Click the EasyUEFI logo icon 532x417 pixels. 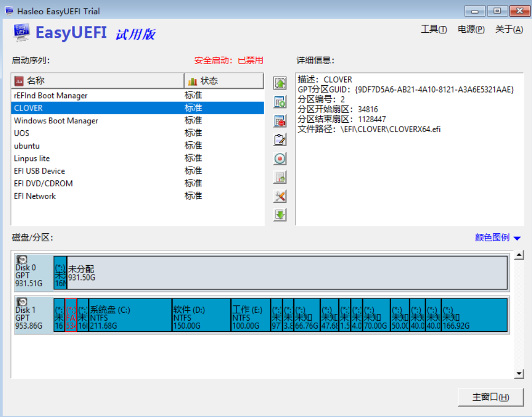click(21, 33)
